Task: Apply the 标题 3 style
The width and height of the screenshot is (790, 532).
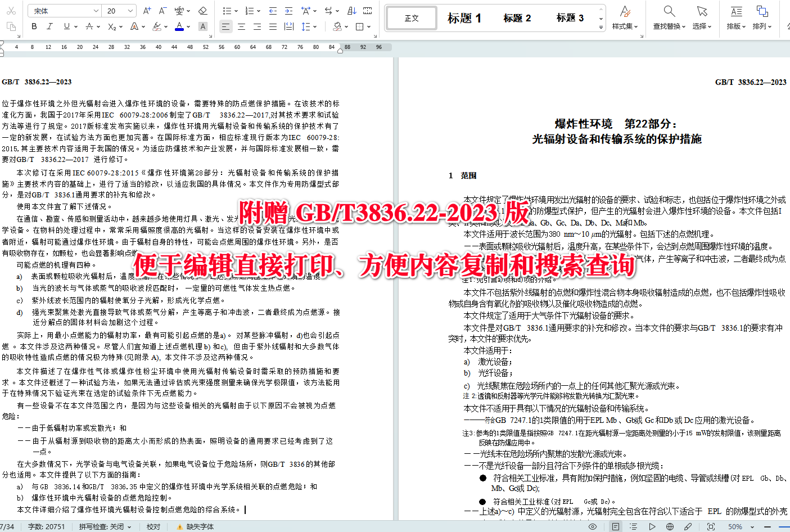Action: click(570, 18)
